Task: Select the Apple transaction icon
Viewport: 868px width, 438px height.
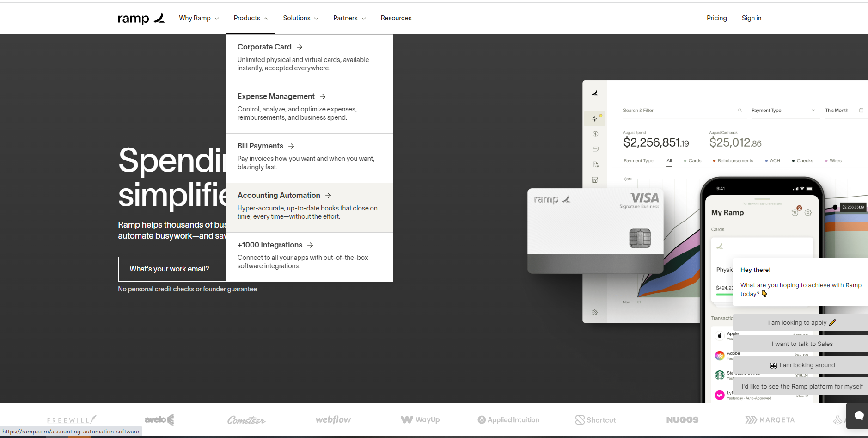Action: click(x=720, y=336)
